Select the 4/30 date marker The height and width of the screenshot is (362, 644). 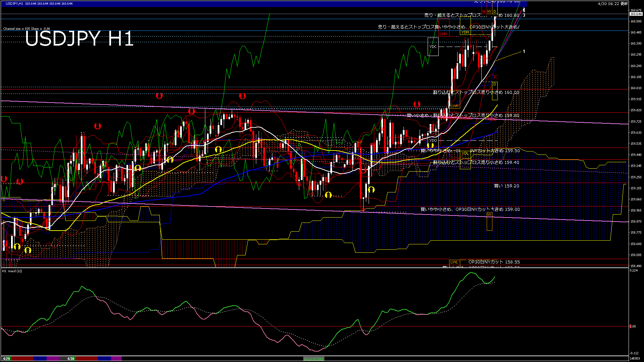pos(71,359)
